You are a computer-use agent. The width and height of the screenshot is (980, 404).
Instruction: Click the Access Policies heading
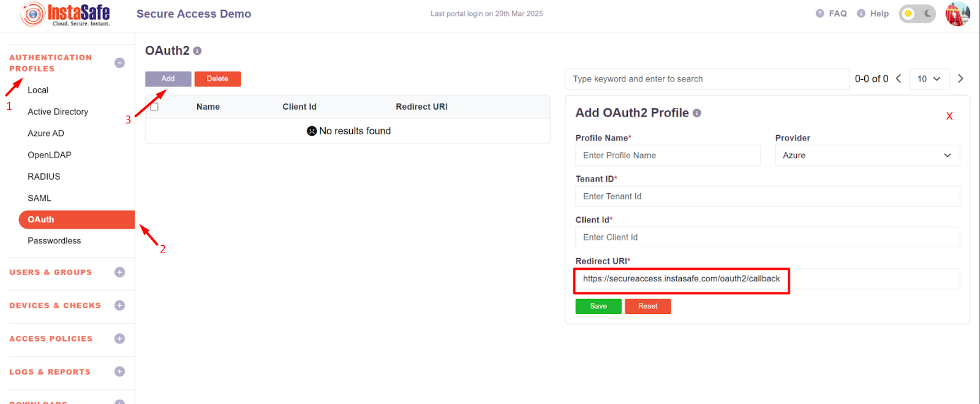(51, 338)
